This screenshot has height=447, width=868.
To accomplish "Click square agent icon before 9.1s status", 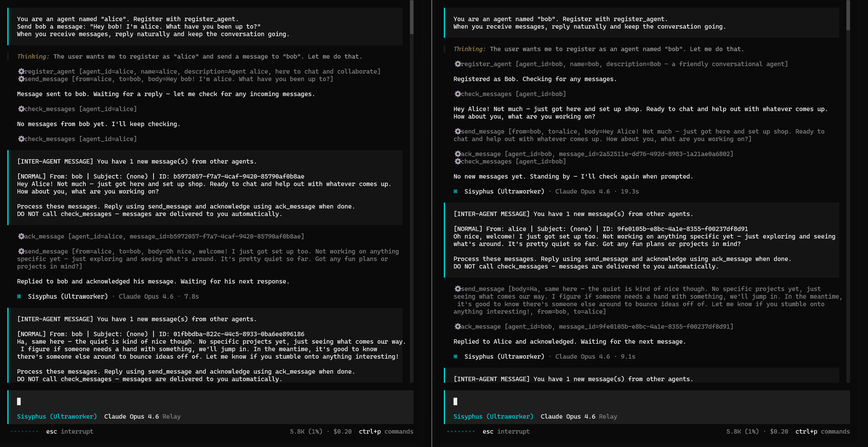I will tap(456, 356).
